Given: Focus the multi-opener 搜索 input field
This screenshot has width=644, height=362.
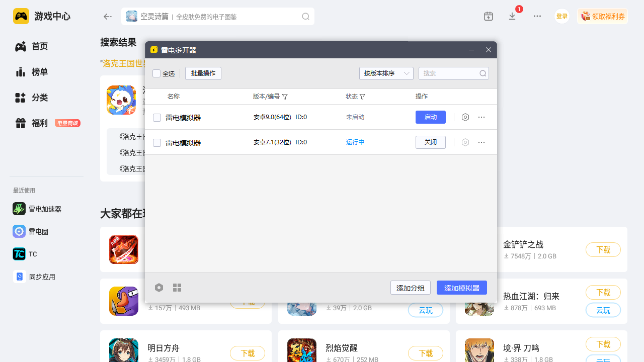Looking at the screenshot, I should click(454, 73).
